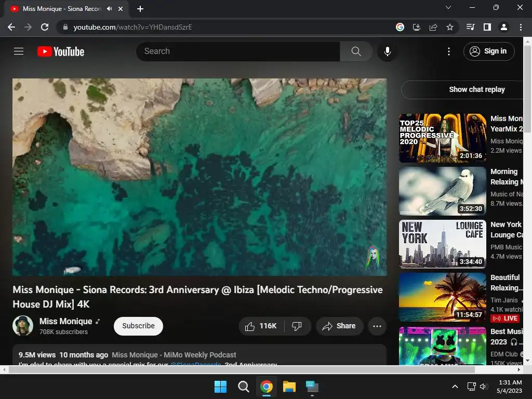The image size is (532, 399).
Task: Open Windows taskbar search
Action: pos(243,387)
